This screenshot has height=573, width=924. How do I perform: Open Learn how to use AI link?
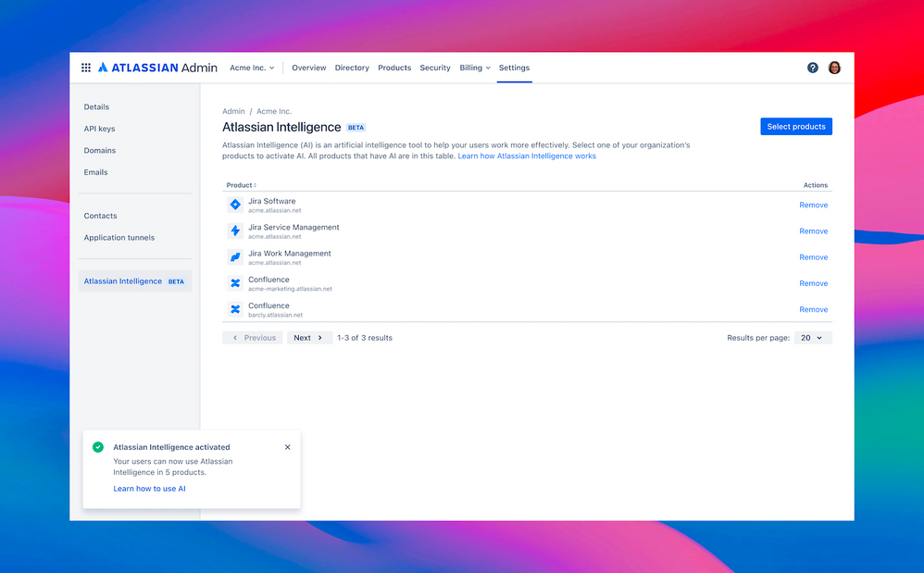pos(149,488)
